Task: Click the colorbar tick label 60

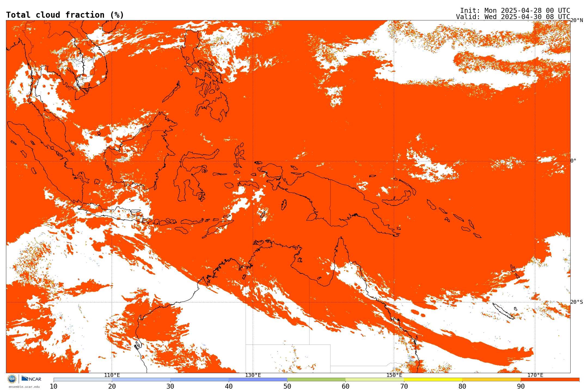Action: tap(345, 386)
